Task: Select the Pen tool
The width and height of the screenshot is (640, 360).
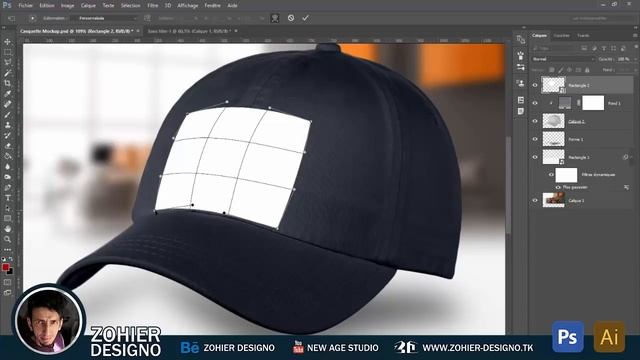Action: pos(7,187)
